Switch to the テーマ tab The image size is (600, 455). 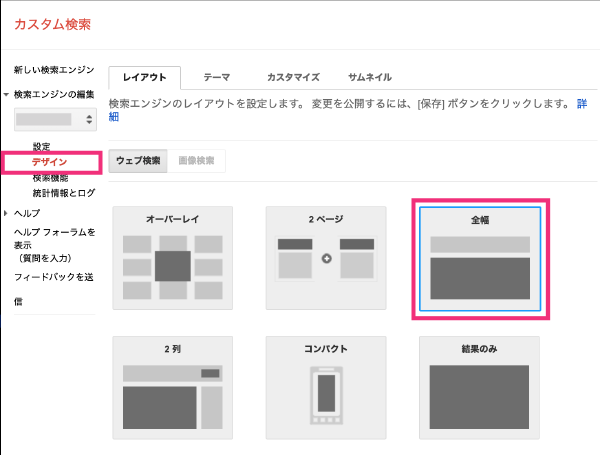[217, 77]
